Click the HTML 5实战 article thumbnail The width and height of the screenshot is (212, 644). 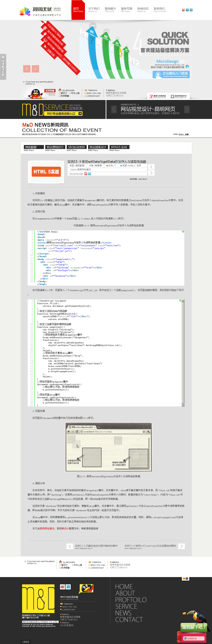click(46, 172)
